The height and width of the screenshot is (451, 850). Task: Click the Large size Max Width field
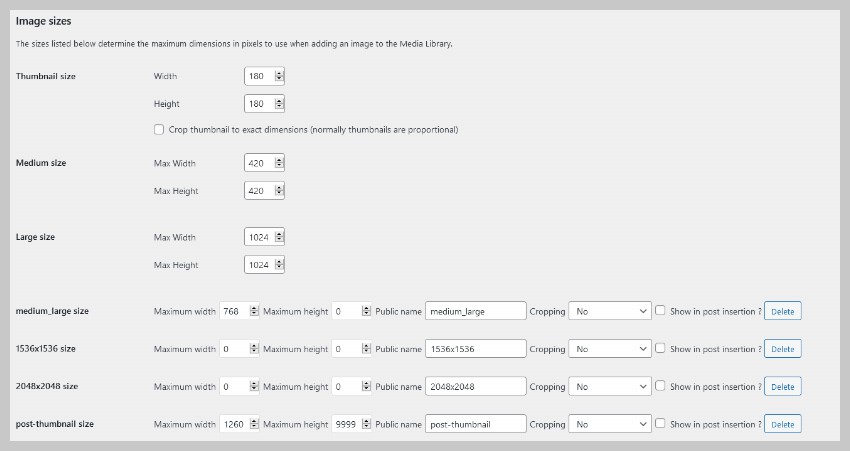point(258,237)
